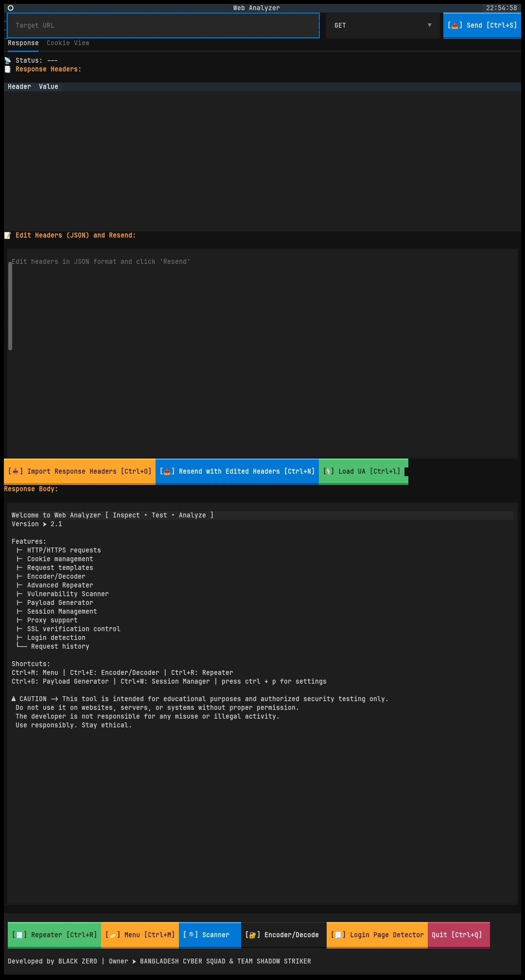The height and width of the screenshot is (980, 525).
Task: Switch to the Response tab
Action: pos(23,43)
